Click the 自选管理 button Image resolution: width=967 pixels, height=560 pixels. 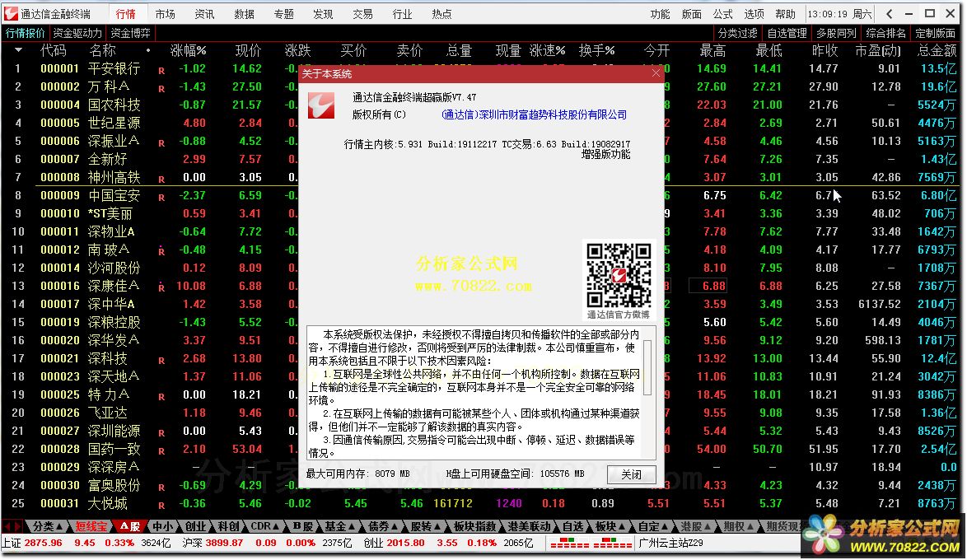787,33
